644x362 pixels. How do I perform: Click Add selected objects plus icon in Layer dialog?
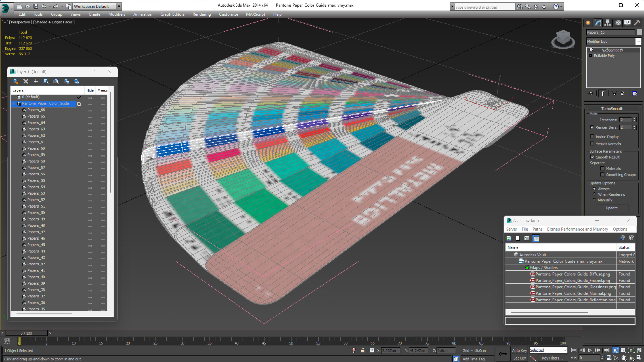pos(36,81)
